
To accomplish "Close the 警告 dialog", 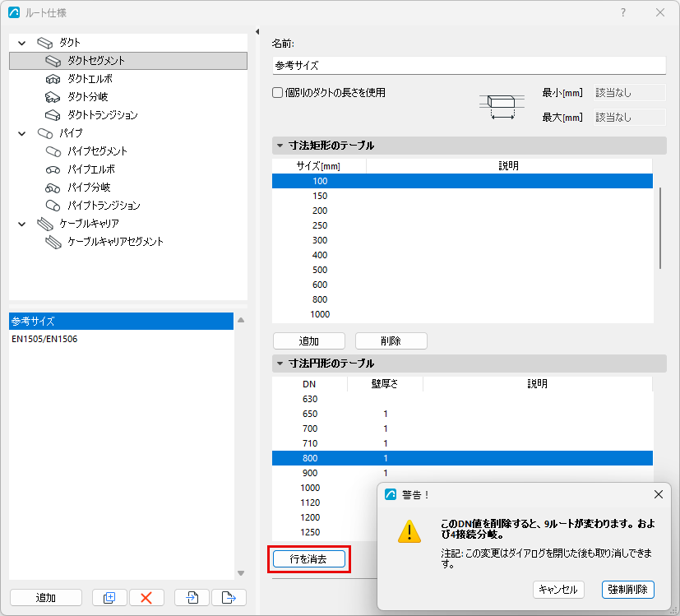I will [x=659, y=494].
